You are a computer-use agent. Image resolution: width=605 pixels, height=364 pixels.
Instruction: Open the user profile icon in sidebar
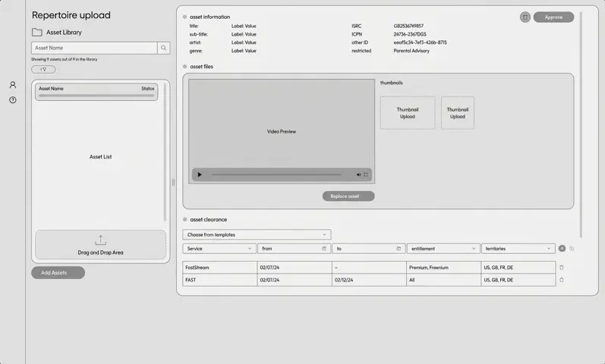(x=13, y=85)
